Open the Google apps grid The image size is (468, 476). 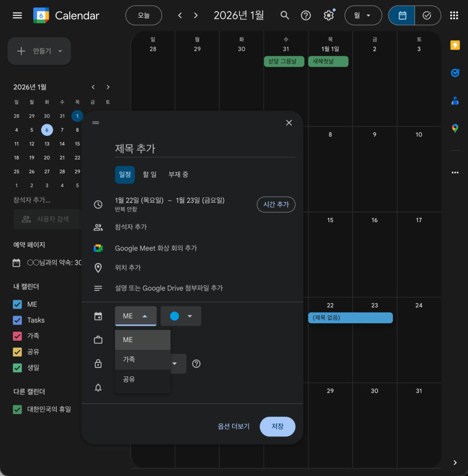454,15
